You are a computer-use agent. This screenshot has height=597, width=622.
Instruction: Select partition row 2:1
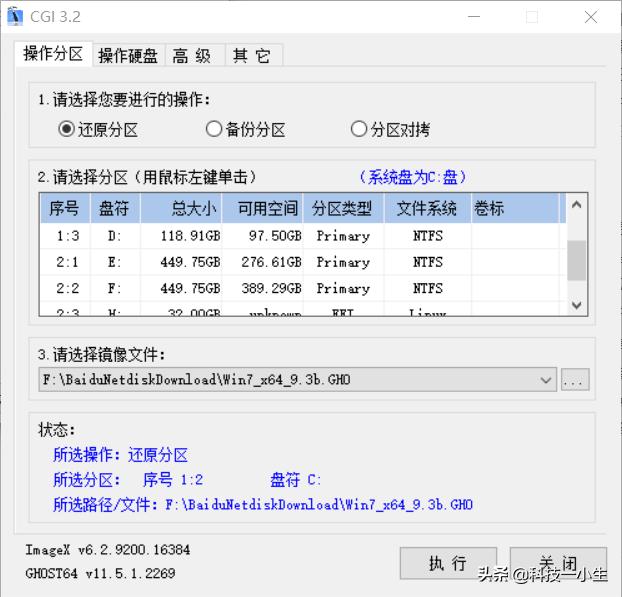click(x=303, y=262)
